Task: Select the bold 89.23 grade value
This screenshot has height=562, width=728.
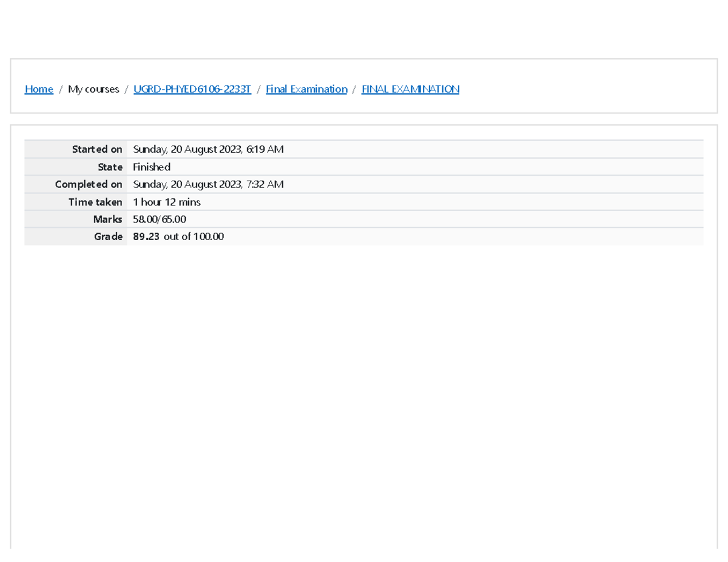Action: 146,237
